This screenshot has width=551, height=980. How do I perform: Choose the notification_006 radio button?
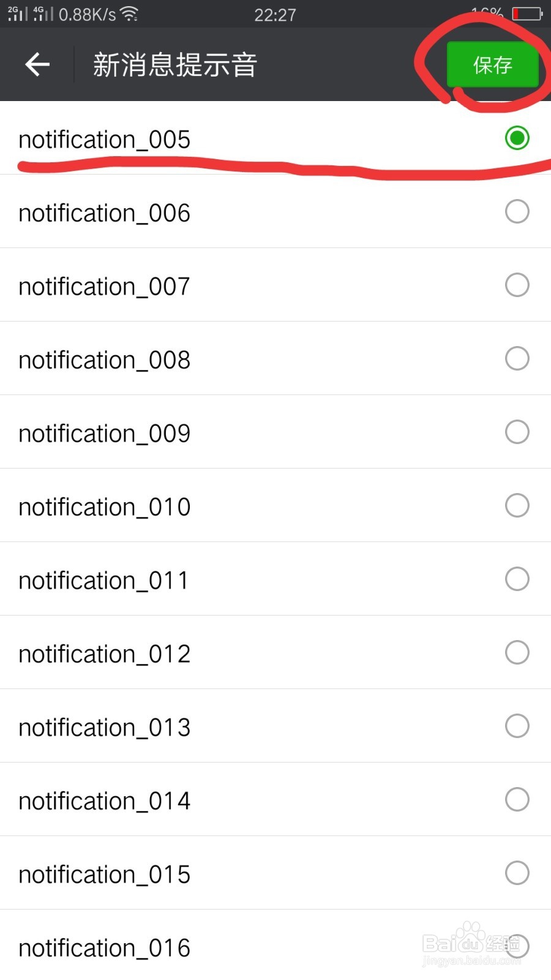517,211
